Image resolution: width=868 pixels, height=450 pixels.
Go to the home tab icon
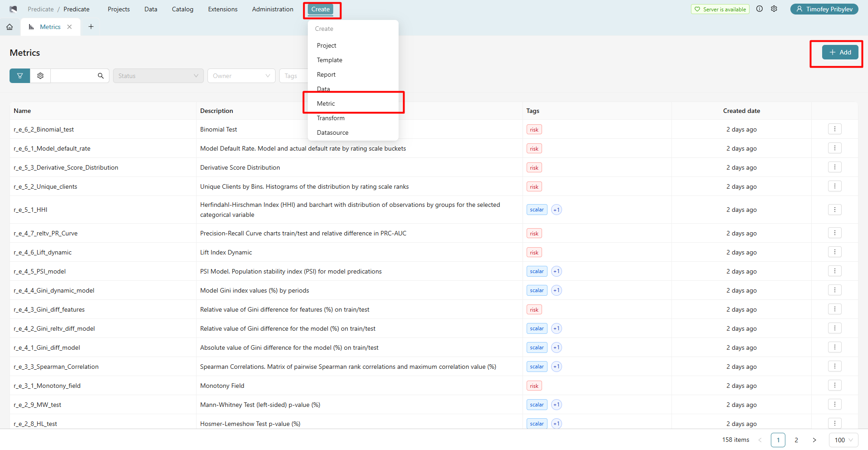10,27
